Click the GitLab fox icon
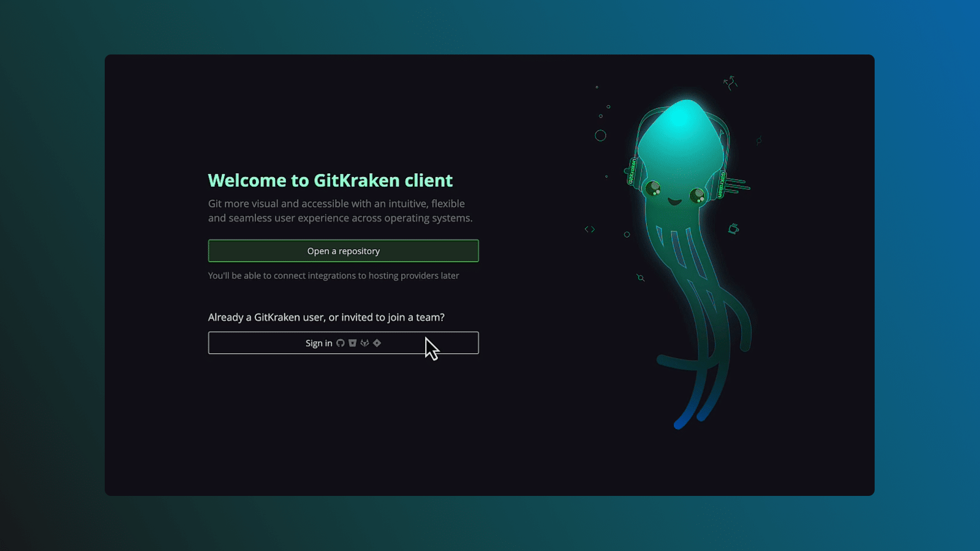This screenshot has width=980, height=551. (364, 343)
